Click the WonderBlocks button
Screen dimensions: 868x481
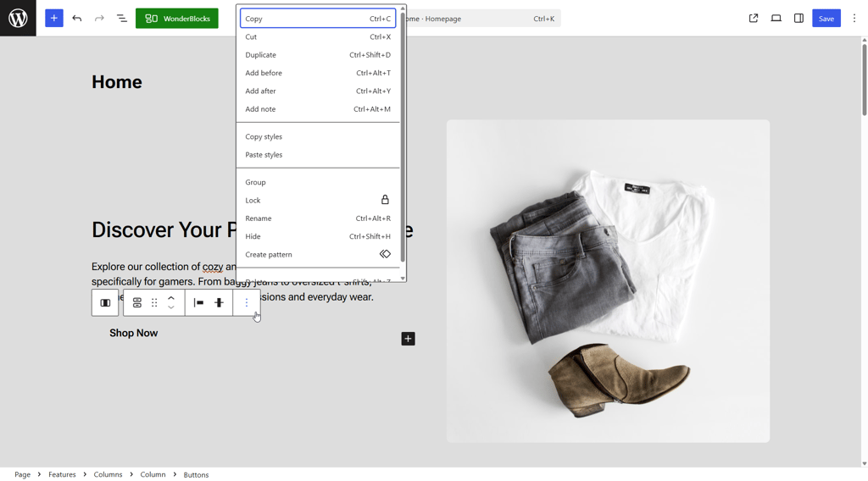click(176, 19)
